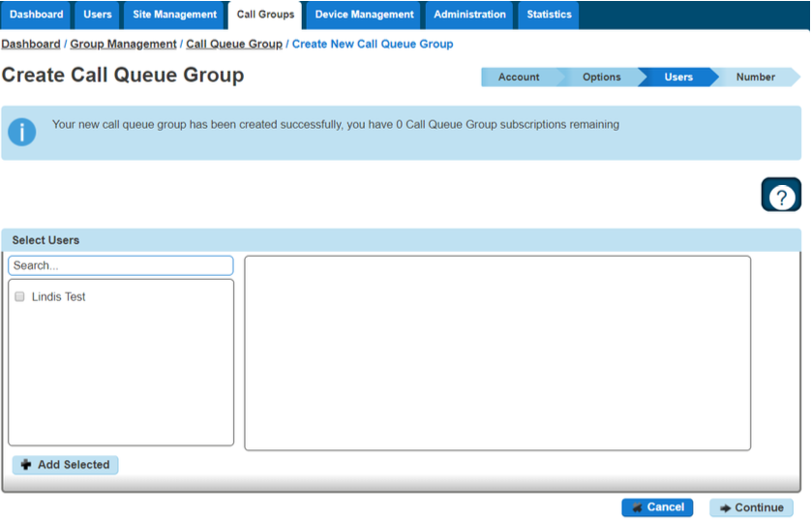The height and width of the screenshot is (522, 812).
Task: Click the Add Selected button
Action: click(66, 465)
